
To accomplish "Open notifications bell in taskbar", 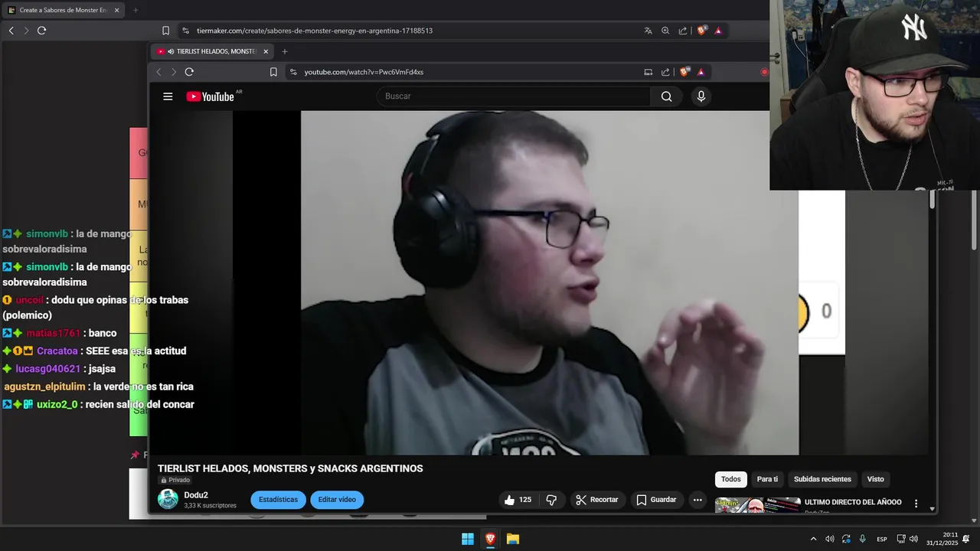I will pyautogui.click(x=966, y=539).
